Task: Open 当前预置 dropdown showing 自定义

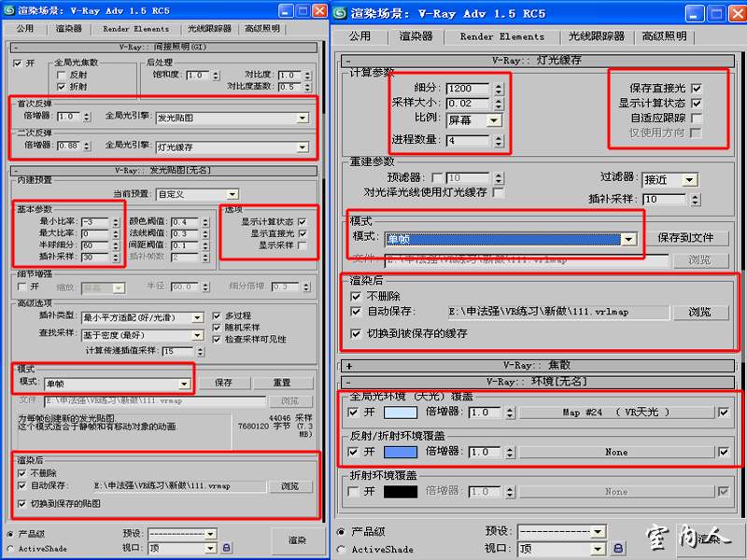Action: pyautogui.click(x=197, y=194)
